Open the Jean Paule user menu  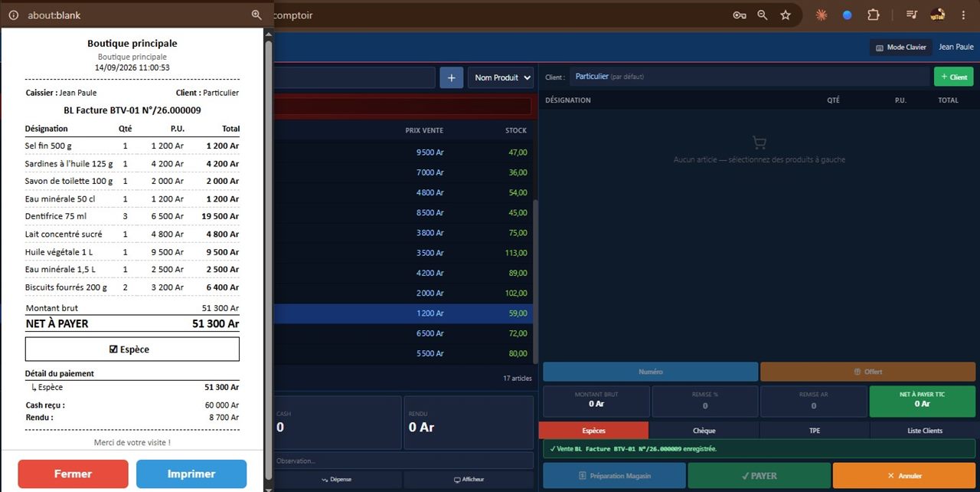pyautogui.click(x=956, y=48)
